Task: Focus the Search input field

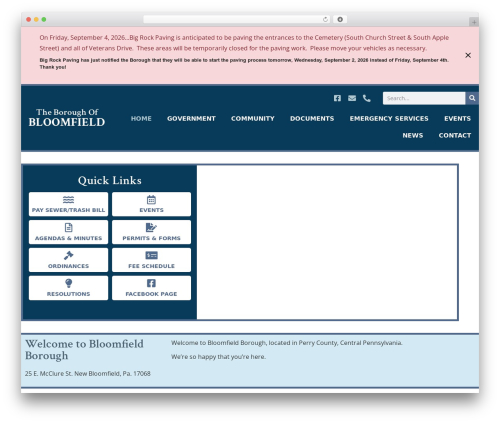Action: coord(424,98)
